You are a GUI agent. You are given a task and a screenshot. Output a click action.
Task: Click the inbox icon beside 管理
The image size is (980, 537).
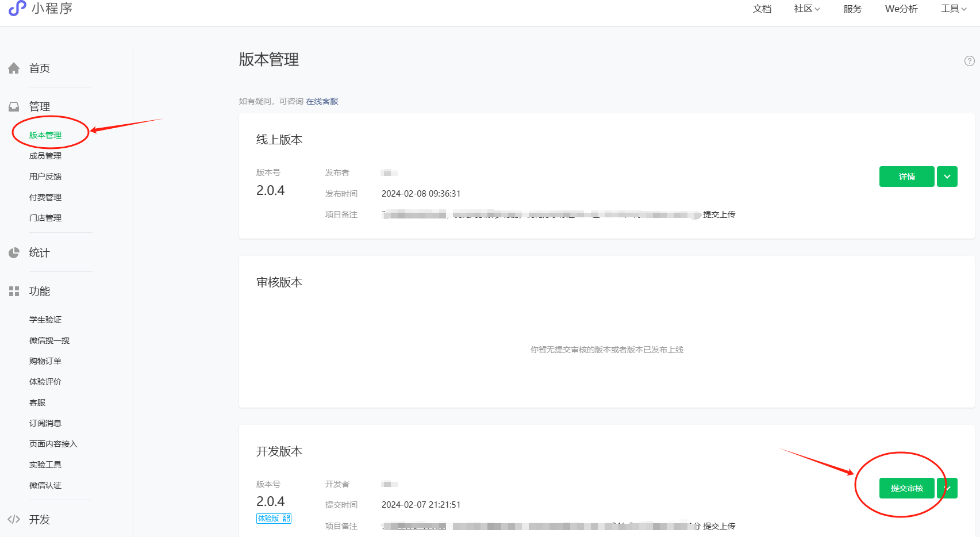14,107
